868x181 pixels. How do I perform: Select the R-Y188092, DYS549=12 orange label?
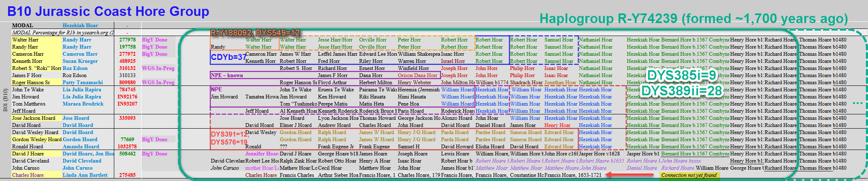pos(255,32)
